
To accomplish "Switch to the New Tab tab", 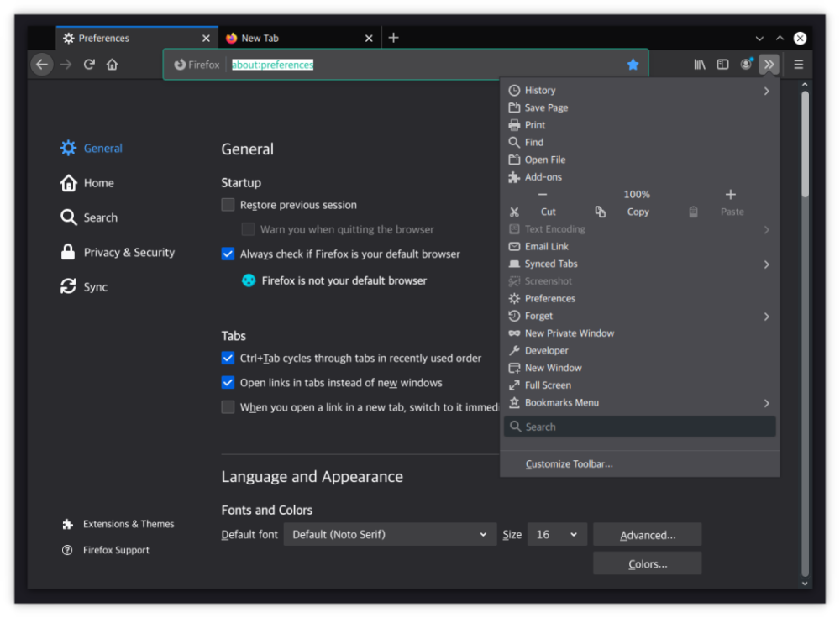I will (x=298, y=38).
